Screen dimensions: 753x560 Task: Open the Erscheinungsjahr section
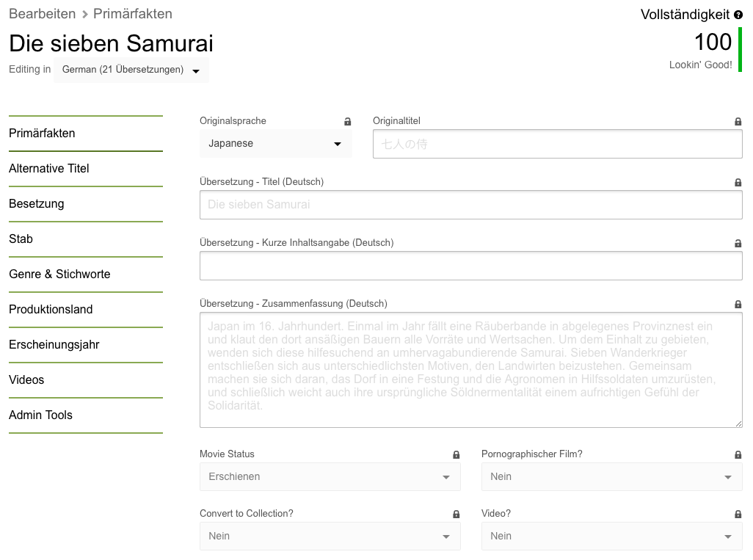point(85,344)
